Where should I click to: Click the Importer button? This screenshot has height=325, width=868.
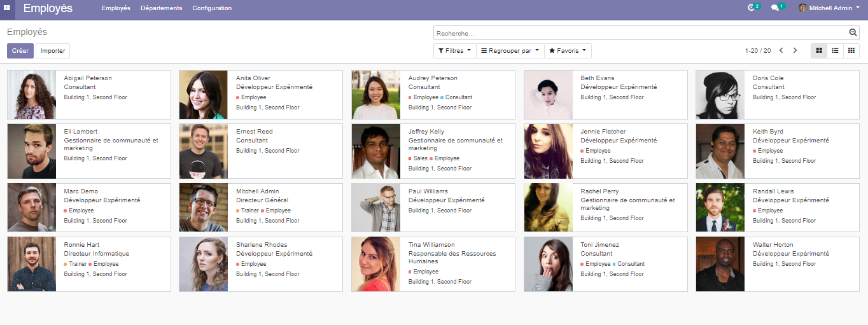click(x=53, y=51)
